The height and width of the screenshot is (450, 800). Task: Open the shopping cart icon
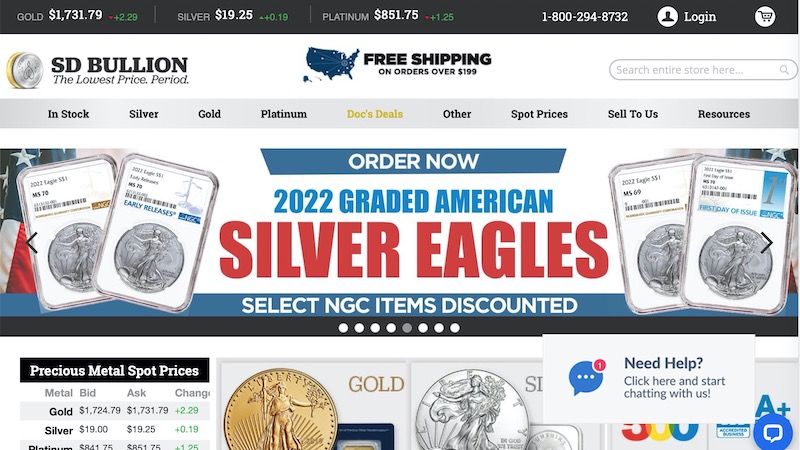[765, 17]
